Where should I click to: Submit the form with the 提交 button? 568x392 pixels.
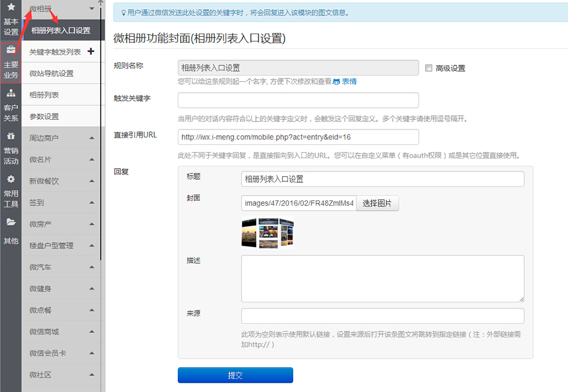click(235, 375)
